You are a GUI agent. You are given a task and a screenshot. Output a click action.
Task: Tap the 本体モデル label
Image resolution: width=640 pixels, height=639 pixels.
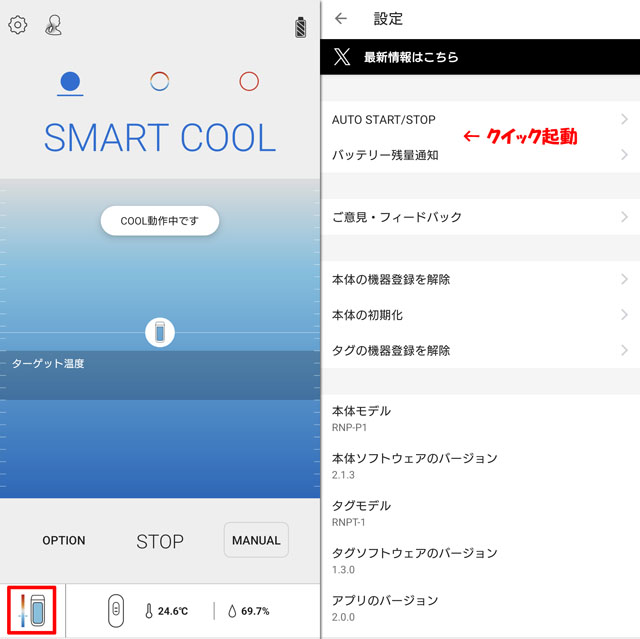tap(361, 411)
